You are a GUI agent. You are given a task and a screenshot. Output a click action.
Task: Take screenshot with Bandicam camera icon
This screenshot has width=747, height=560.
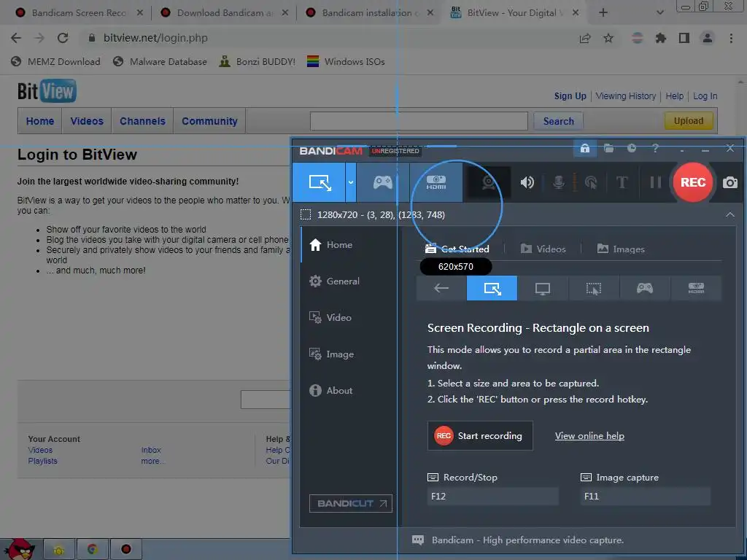(729, 182)
